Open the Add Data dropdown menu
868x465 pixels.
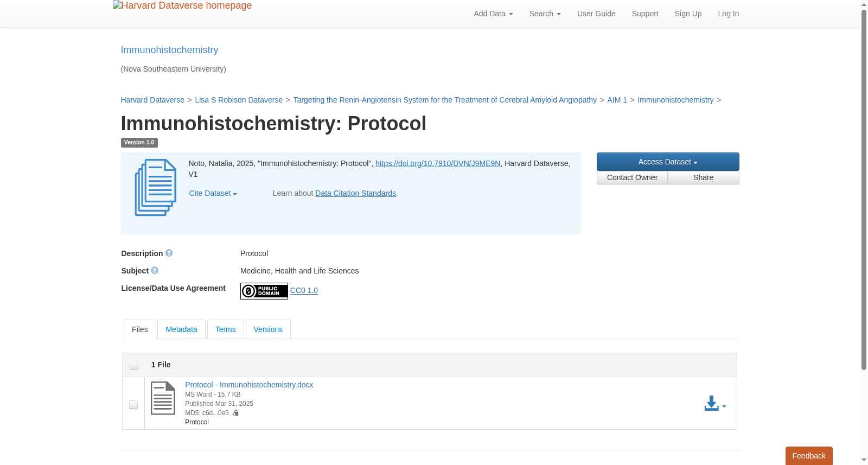493,14
